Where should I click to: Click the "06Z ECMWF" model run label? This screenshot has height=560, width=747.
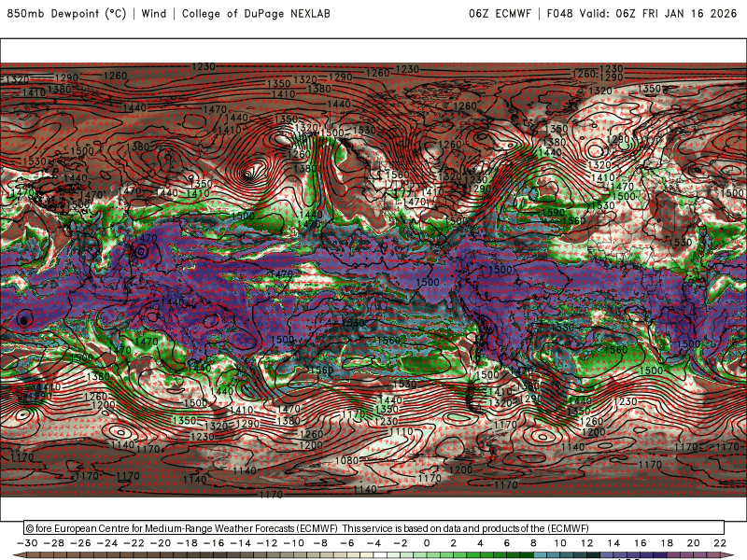(x=500, y=13)
